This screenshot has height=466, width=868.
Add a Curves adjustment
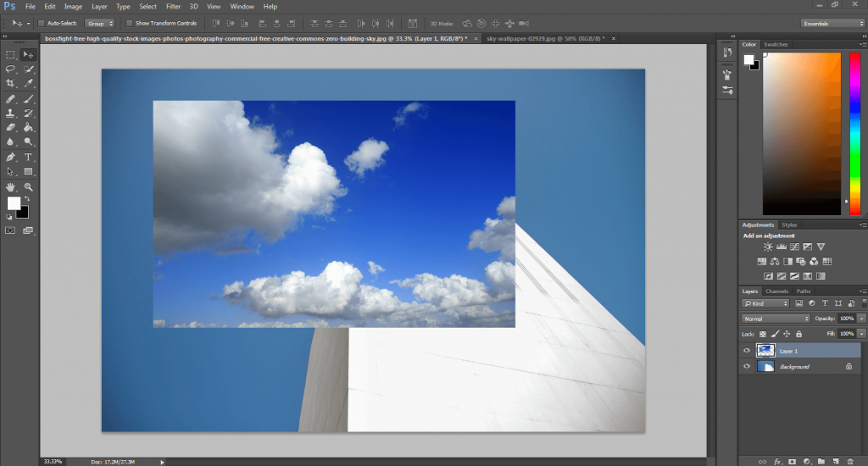pos(794,247)
